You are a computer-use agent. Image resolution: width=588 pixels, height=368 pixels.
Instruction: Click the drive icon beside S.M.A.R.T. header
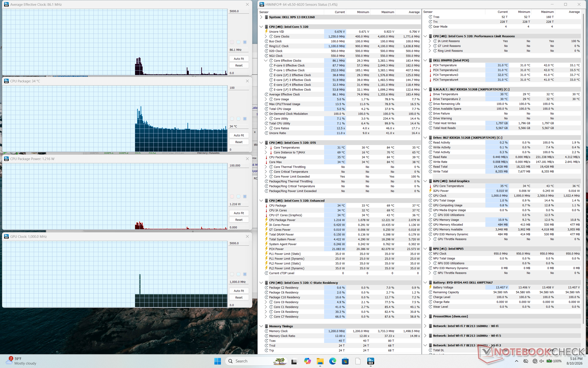pos(430,89)
